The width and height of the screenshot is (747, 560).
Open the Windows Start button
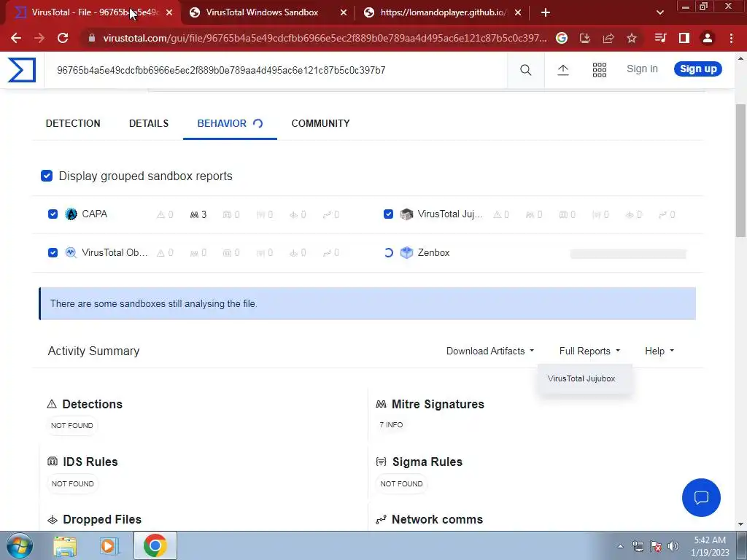click(19, 545)
